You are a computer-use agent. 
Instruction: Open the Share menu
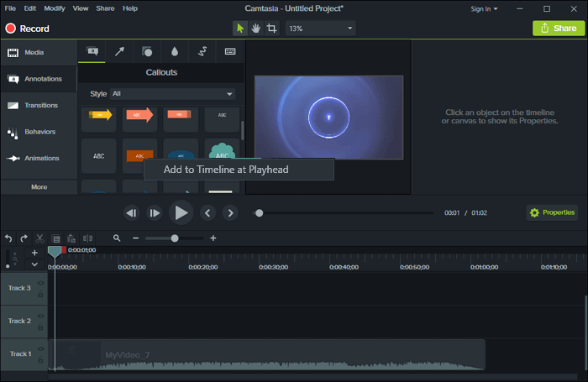point(105,8)
